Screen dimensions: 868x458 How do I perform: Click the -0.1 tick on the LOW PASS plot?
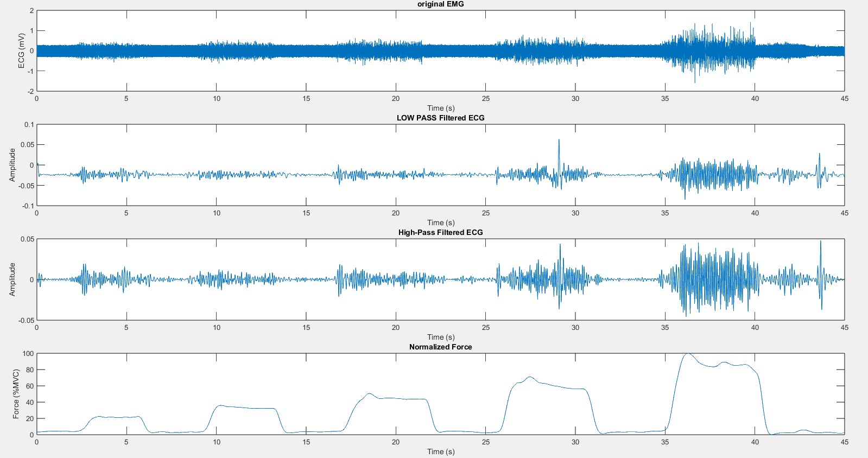click(27, 206)
